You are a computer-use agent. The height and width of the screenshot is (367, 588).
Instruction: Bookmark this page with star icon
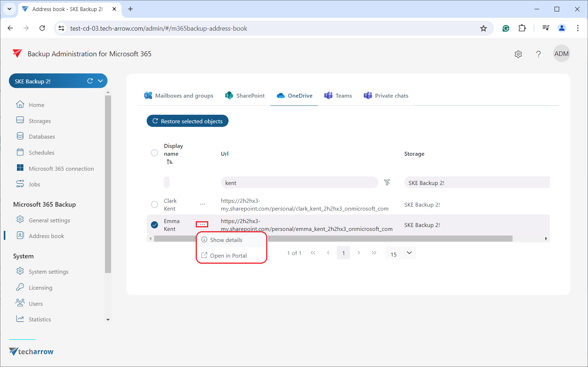tap(483, 29)
